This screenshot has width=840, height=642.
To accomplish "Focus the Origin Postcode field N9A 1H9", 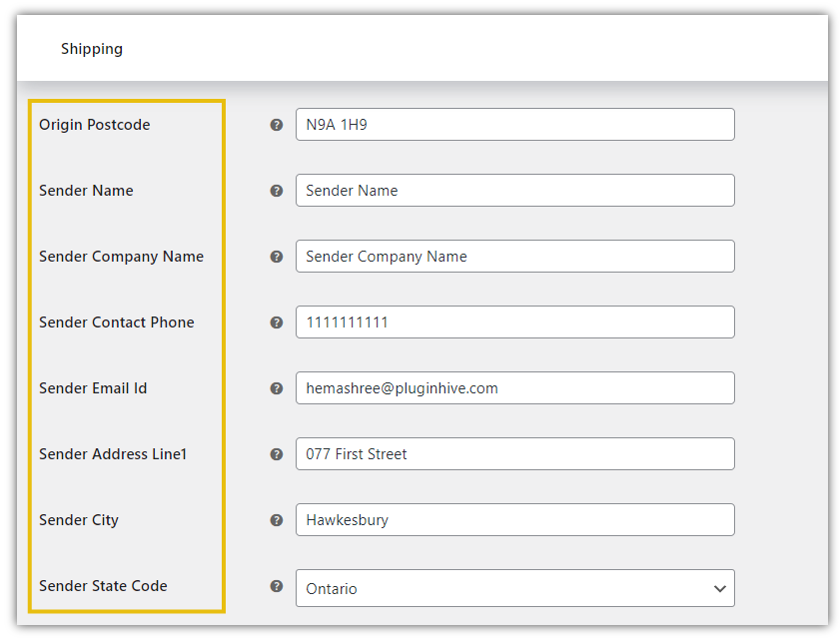I will (x=514, y=124).
